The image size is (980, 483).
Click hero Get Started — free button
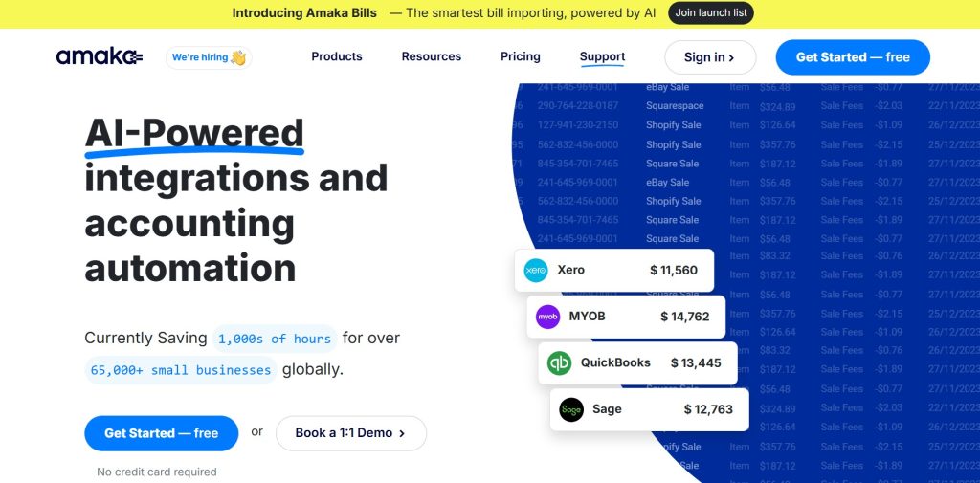point(161,433)
